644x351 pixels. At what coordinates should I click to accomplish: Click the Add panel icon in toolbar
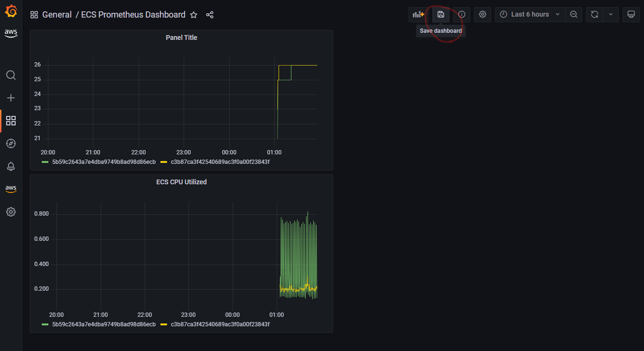[418, 14]
